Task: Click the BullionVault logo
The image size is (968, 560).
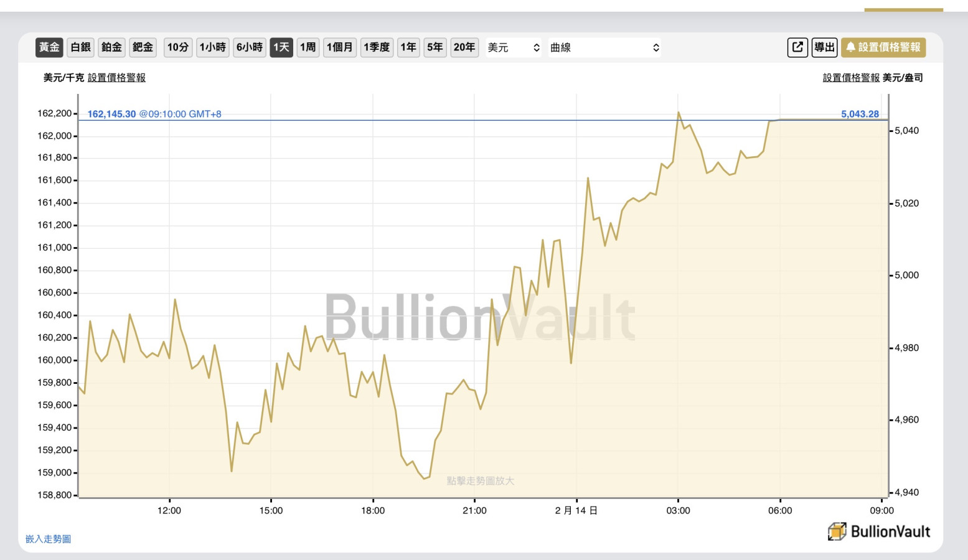Action: point(878,531)
